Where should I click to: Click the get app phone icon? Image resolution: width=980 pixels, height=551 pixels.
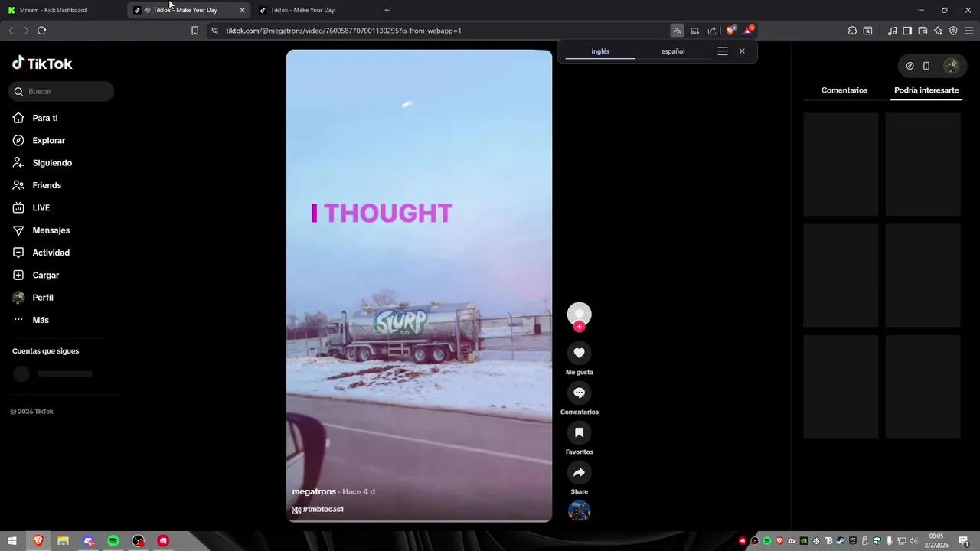tap(926, 66)
